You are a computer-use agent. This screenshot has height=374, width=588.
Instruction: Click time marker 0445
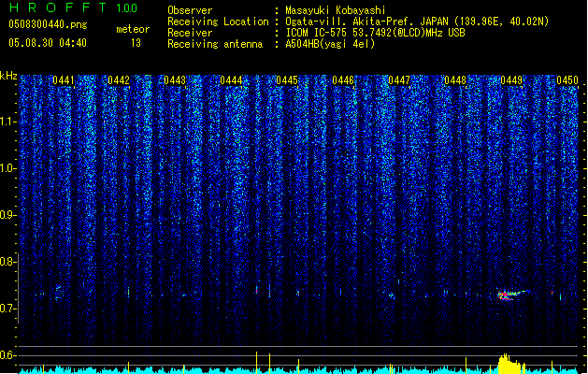pos(287,80)
